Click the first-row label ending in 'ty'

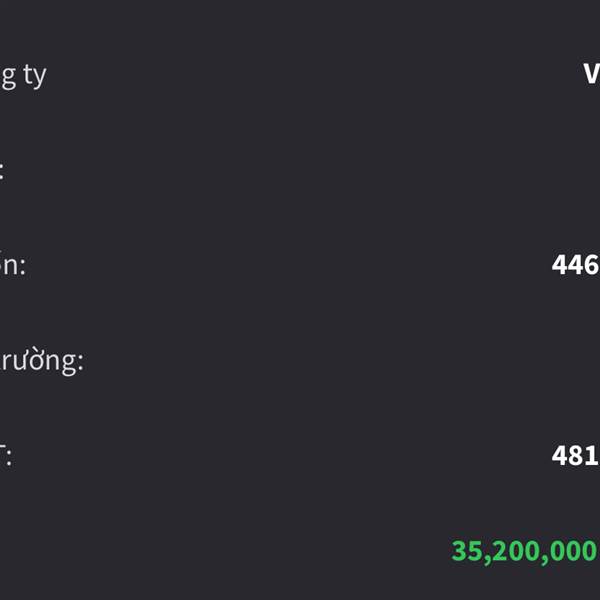(23, 77)
